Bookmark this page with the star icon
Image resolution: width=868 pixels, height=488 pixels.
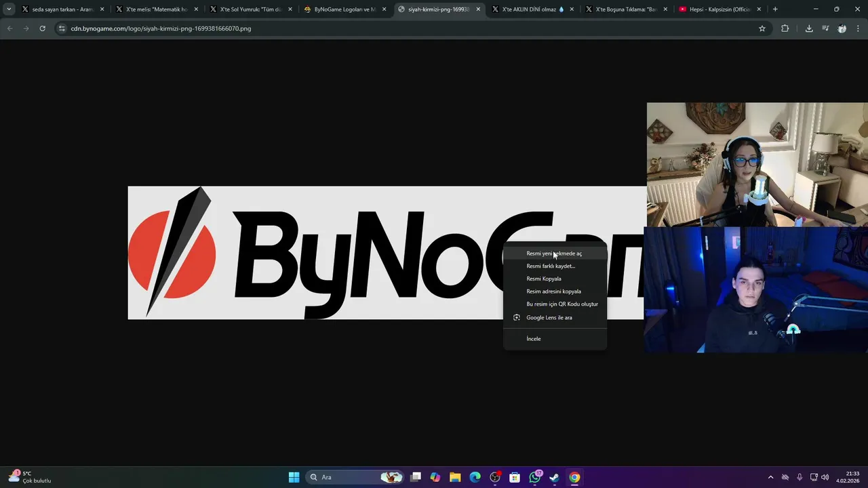click(762, 28)
